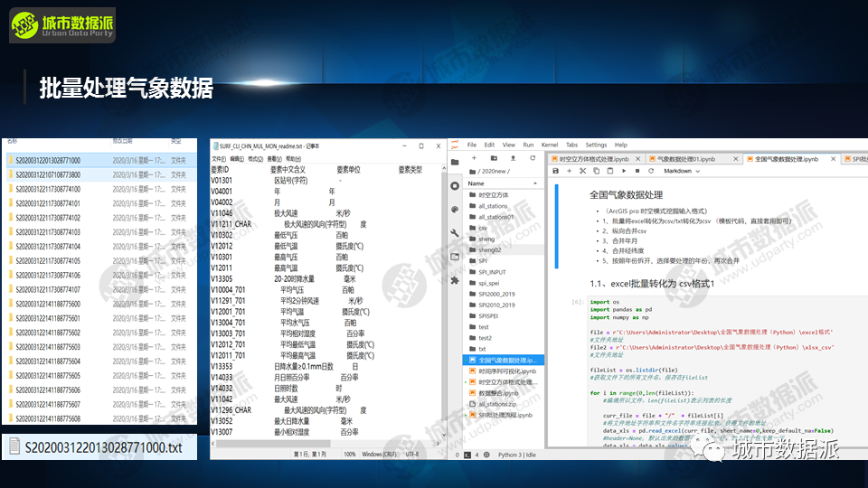Viewport: 868px width, 488px height.
Task: Open the File menu in JupyterLab
Action: click(472, 145)
